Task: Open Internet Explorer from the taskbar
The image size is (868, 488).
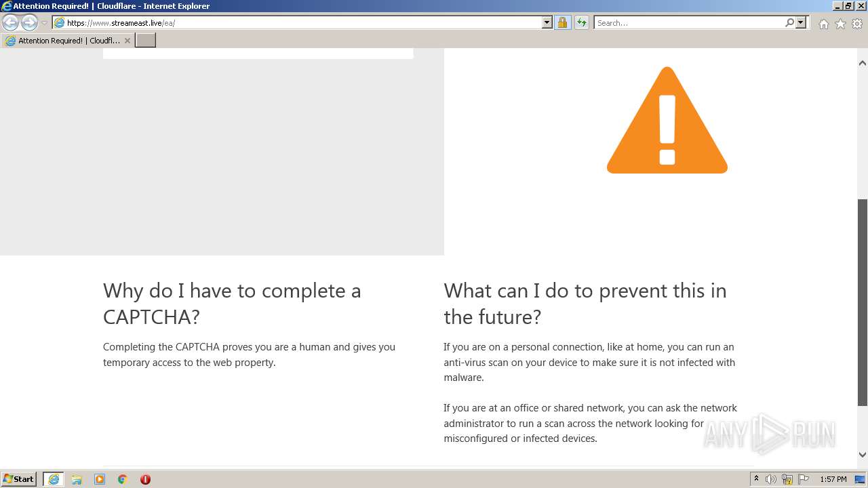Action: click(x=54, y=479)
